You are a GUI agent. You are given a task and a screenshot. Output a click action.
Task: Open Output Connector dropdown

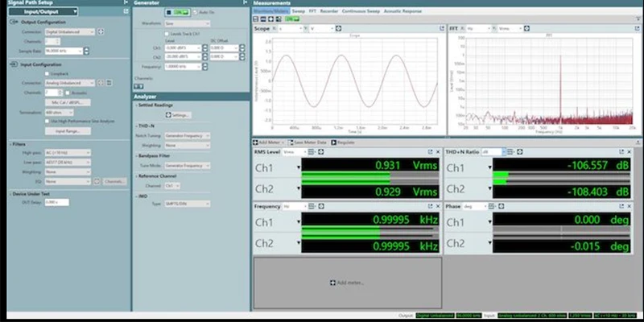70,31
